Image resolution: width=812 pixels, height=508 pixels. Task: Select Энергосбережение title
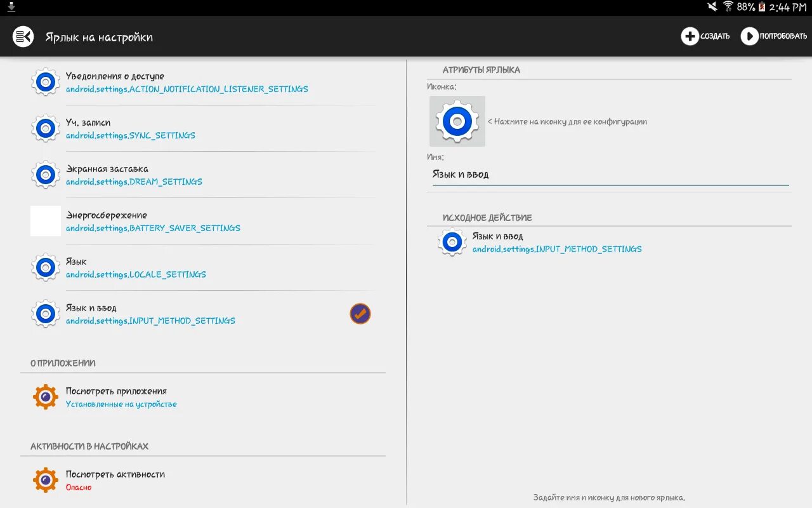tap(107, 215)
